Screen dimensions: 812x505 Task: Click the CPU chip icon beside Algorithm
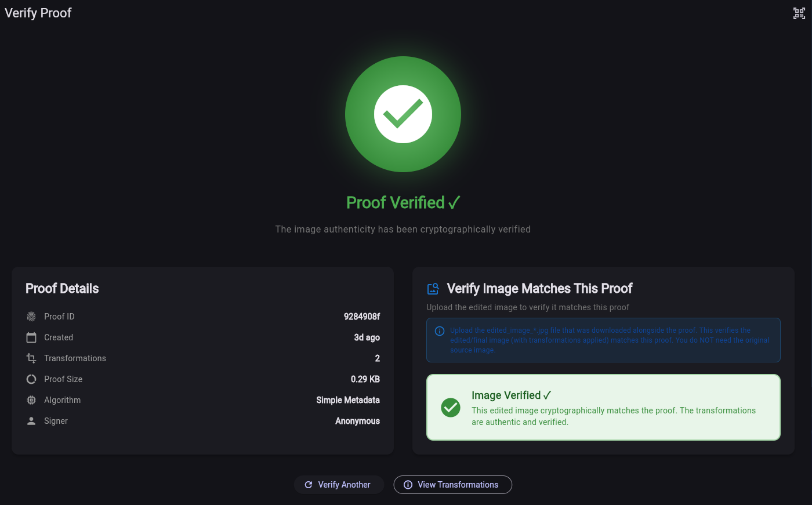click(x=31, y=400)
